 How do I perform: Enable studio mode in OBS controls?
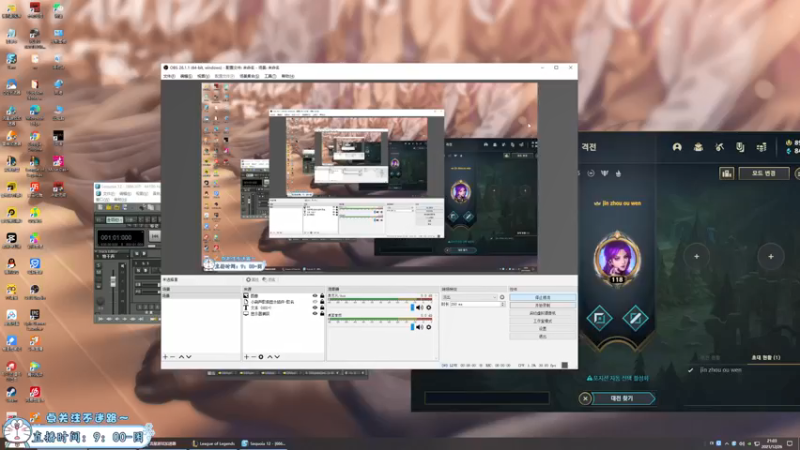542,321
